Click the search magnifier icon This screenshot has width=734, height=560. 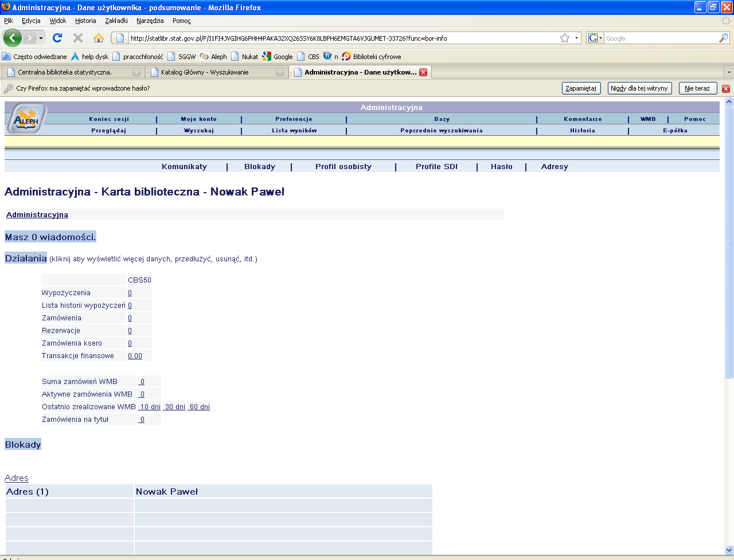point(724,38)
